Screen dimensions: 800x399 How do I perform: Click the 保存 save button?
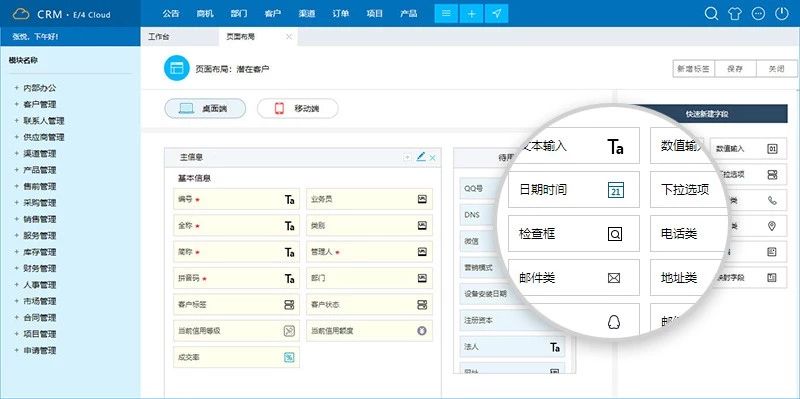(x=735, y=69)
